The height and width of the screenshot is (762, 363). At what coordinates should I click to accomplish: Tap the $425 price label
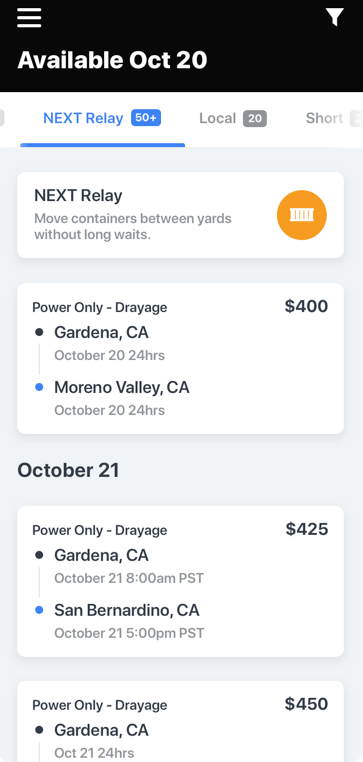coord(307,529)
